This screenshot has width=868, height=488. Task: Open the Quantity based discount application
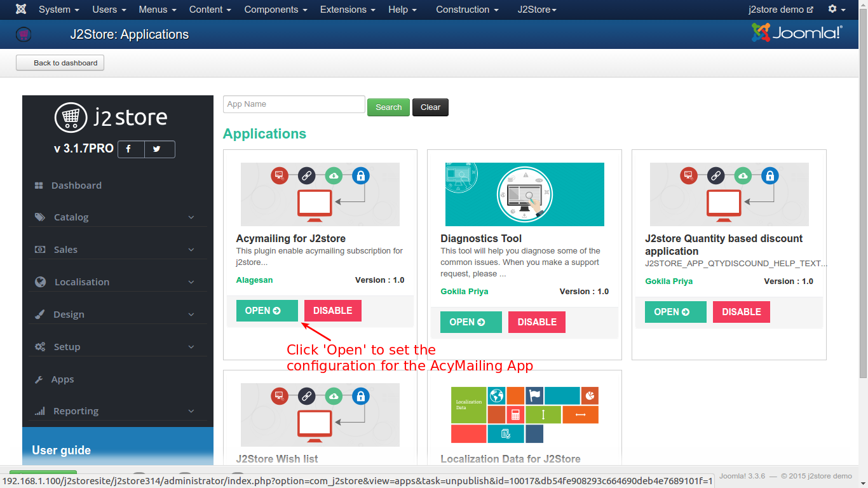point(675,312)
